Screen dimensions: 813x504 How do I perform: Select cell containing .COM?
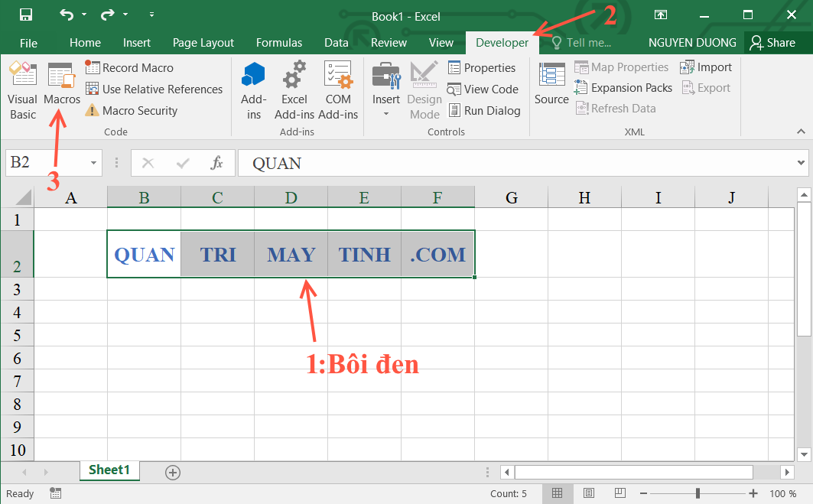437,254
